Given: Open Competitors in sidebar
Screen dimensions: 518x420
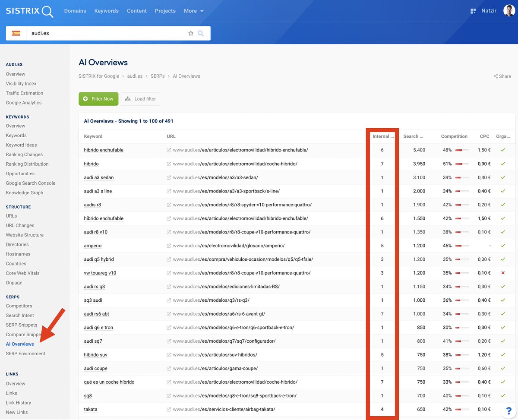Looking at the screenshot, I should tap(19, 306).
